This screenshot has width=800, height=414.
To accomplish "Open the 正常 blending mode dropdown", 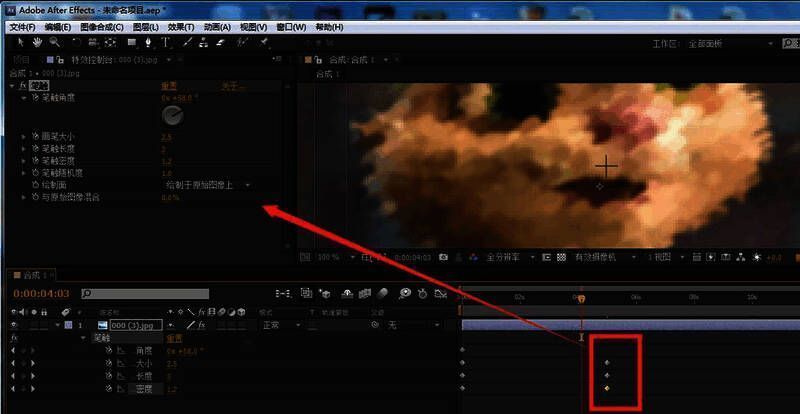I will coord(281,325).
